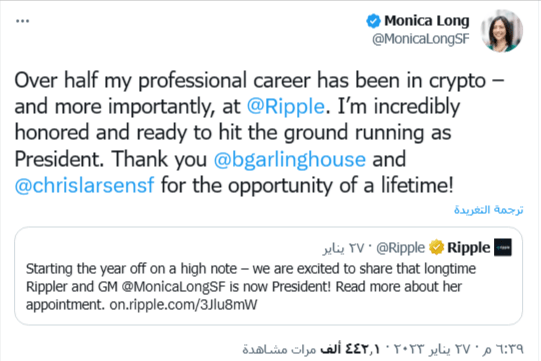
Task: Click the 27 January 2023 date in footer
Action: pos(434,349)
